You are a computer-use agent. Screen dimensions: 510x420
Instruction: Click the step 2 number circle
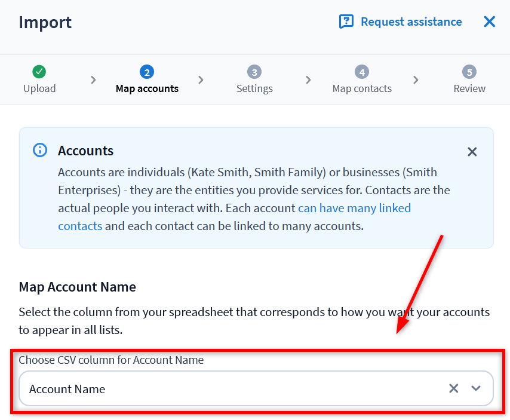[x=147, y=72]
